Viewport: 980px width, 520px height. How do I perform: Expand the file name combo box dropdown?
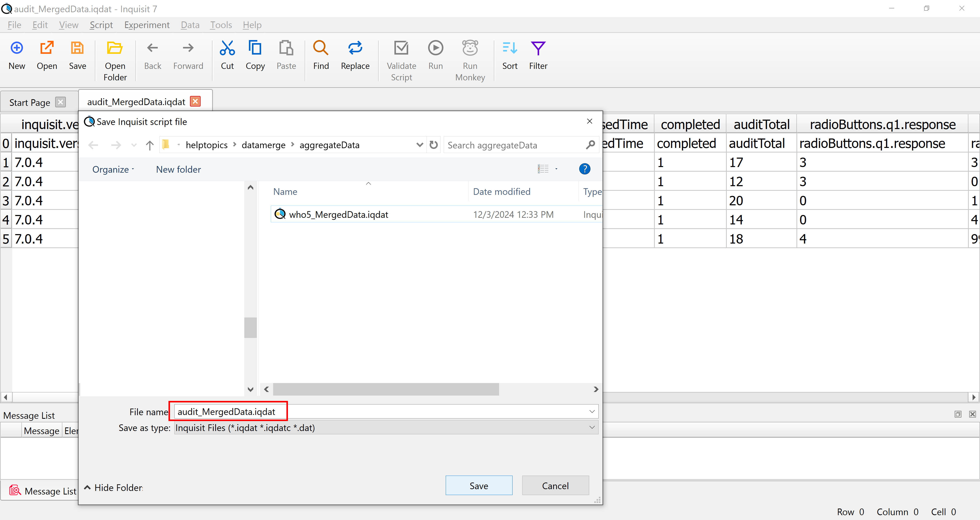[592, 411]
